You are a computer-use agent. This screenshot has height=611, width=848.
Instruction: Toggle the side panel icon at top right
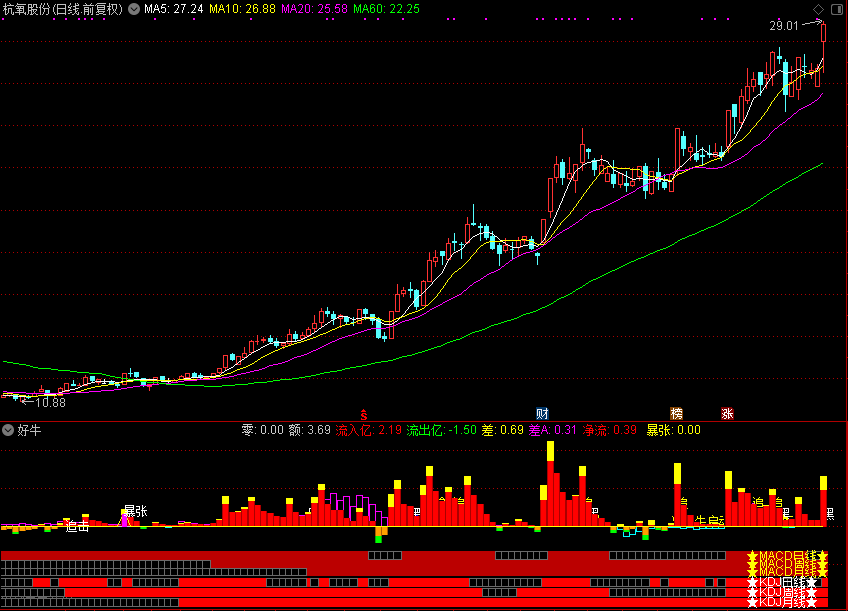[836, 9]
